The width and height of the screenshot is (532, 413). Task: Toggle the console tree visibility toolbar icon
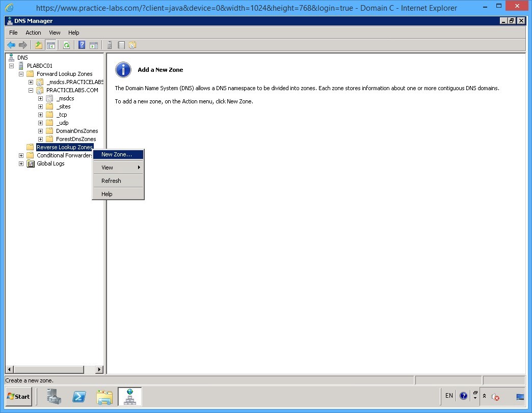(x=51, y=45)
